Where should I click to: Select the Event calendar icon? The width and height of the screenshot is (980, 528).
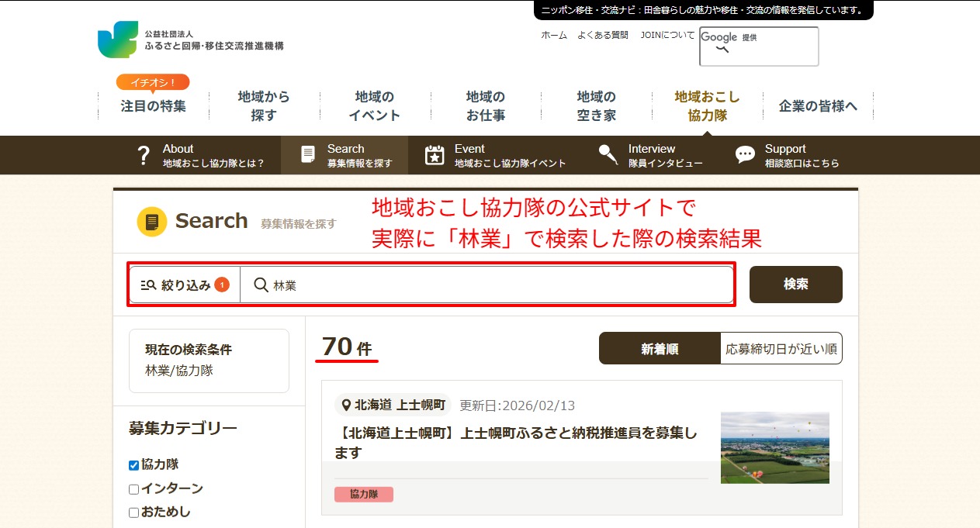(436, 154)
